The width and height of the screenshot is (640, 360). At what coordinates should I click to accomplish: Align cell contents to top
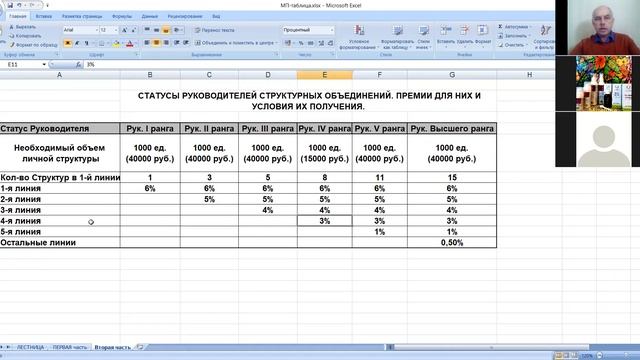point(147,30)
